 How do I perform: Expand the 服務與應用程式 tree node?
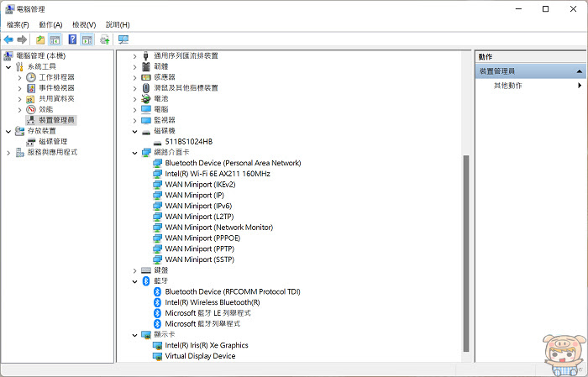tap(8, 153)
